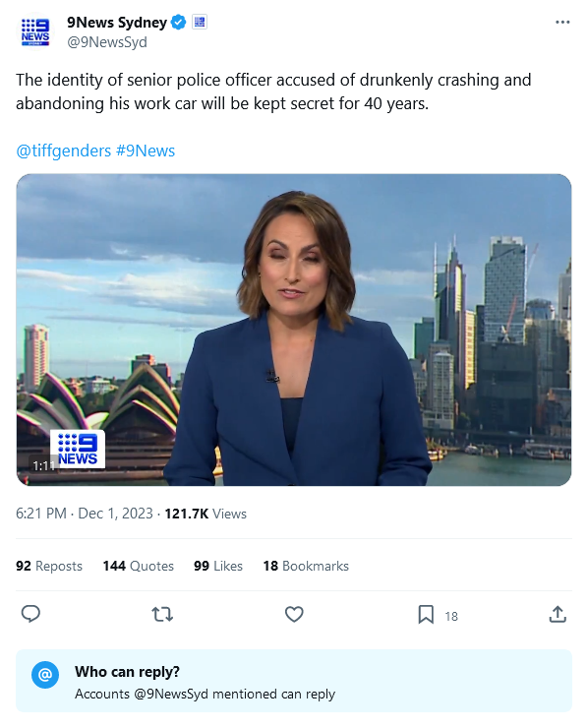Open the 18 Bookmarks count
Viewport: 588px width, 728px height.
pyautogui.click(x=306, y=566)
